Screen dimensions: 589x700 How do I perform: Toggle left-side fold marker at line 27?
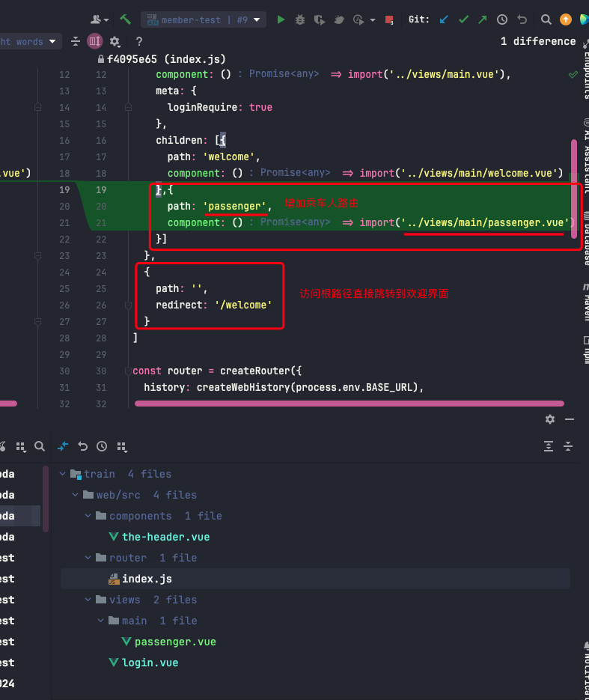coord(38,321)
